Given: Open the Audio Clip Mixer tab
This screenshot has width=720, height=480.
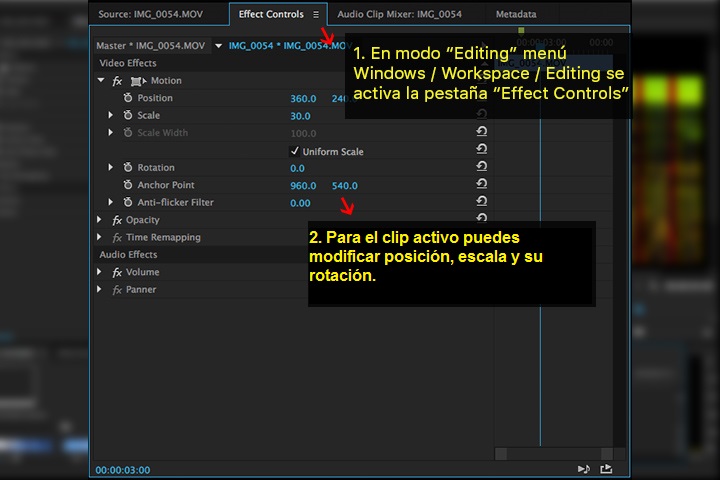Looking at the screenshot, I should point(399,14).
